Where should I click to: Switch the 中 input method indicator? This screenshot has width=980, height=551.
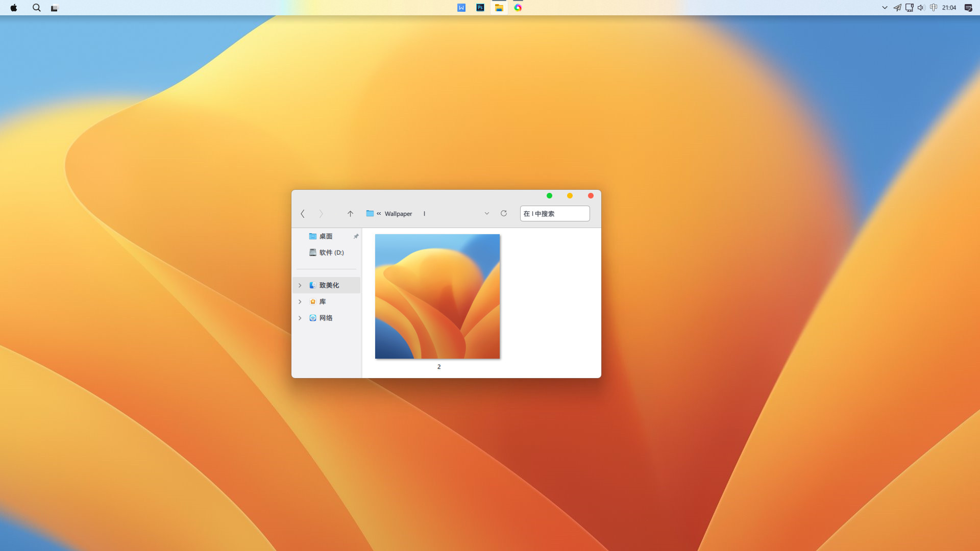click(x=934, y=8)
